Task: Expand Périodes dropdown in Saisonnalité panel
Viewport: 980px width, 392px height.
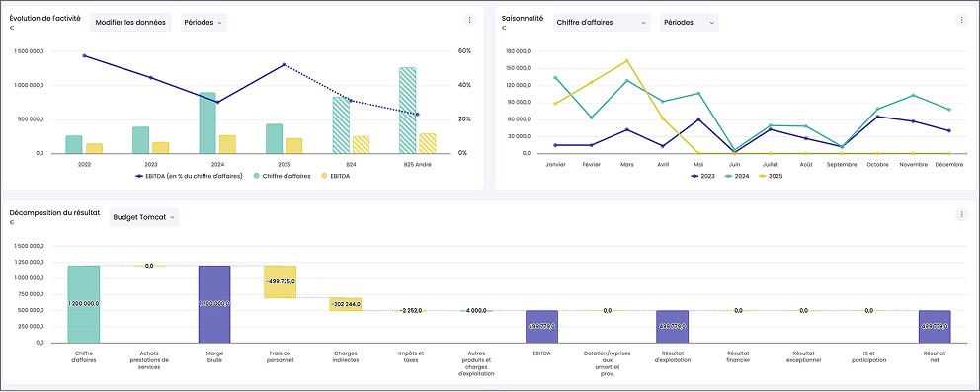Action: 689,22
